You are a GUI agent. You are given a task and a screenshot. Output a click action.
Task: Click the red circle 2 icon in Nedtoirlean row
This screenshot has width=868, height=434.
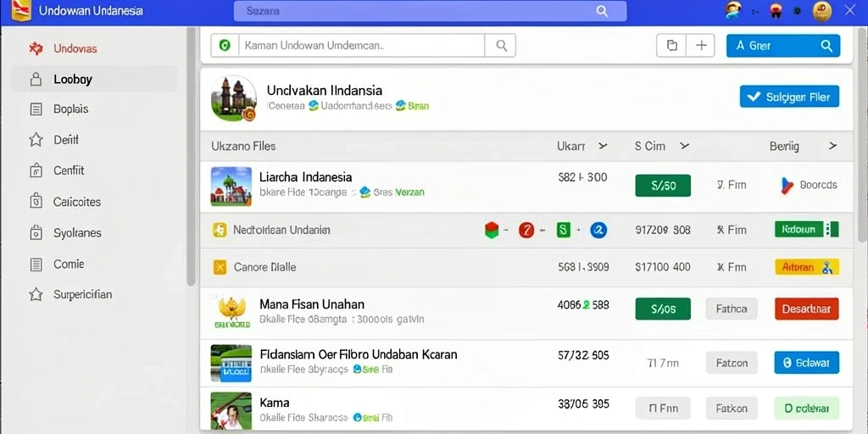[x=526, y=230]
